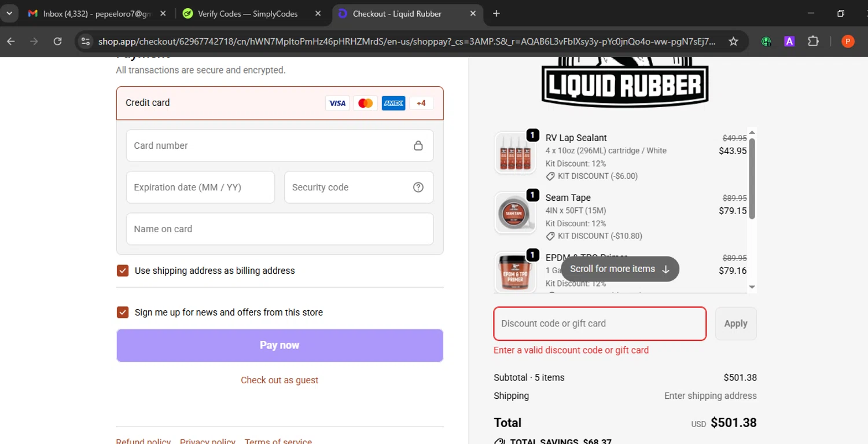This screenshot has height=444, width=868.
Task: Click the Apply discount button
Action: (735, 324)
